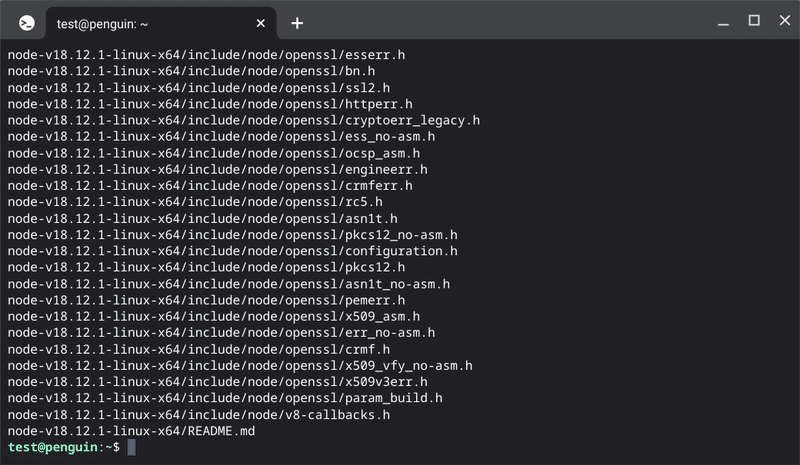Click the line ending in openssl/bn.h
Screen dimensions: 800x465
(191, 71)
